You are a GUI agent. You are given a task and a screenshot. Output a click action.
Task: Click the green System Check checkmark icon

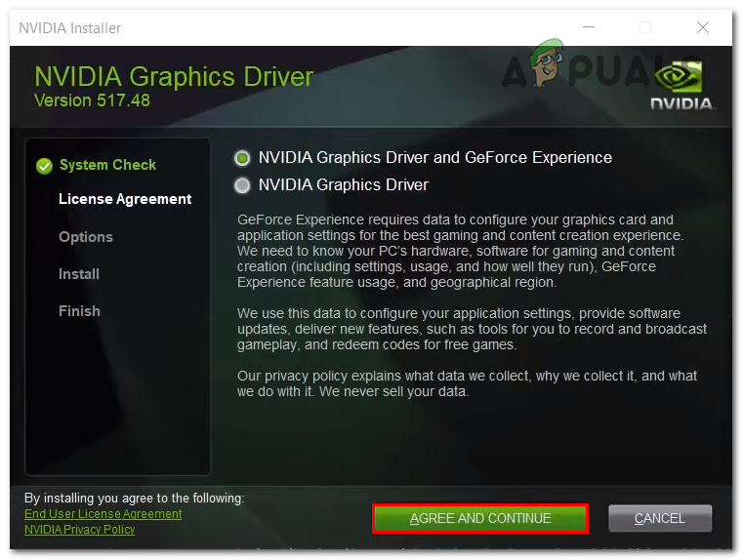[44, 166]
